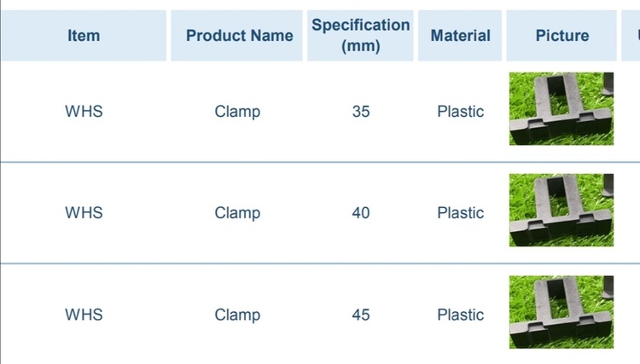The height and width of the screenshot is (364, 640).
Task: Click the specification value 40
Action: (361, 213)
